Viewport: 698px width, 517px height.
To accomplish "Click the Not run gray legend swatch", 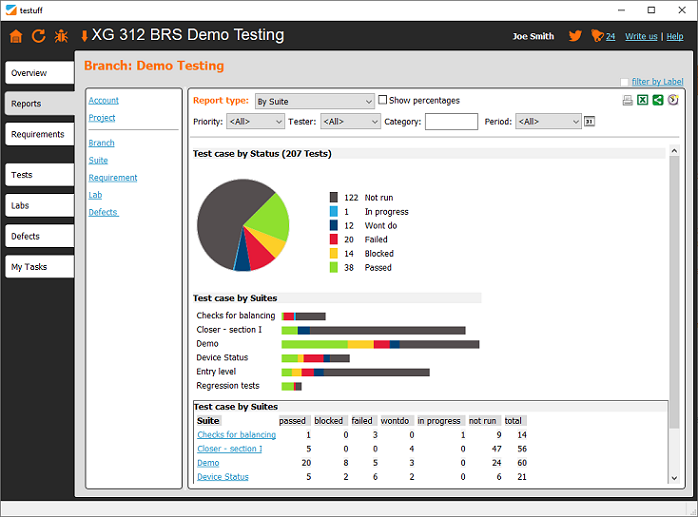I will (333, 197).
